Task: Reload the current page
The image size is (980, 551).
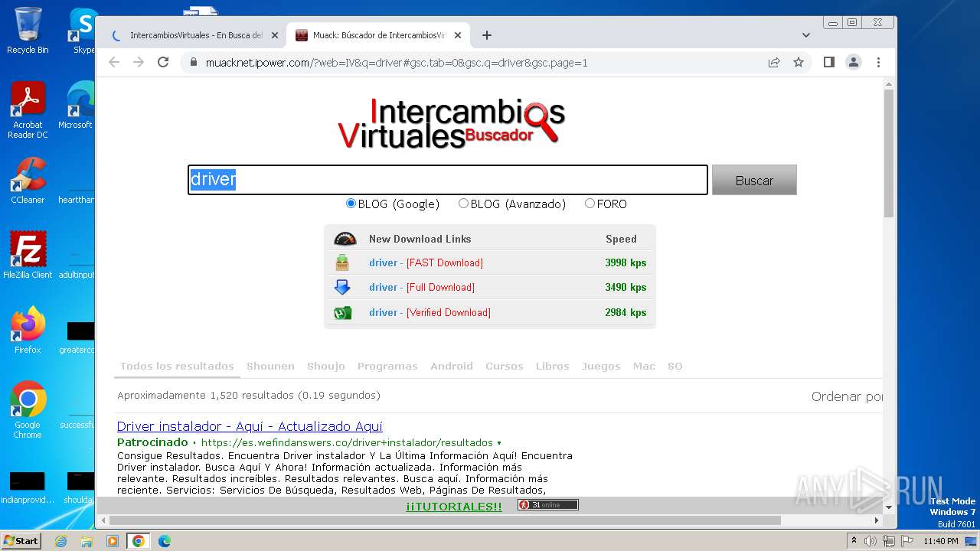Action: 163,62
